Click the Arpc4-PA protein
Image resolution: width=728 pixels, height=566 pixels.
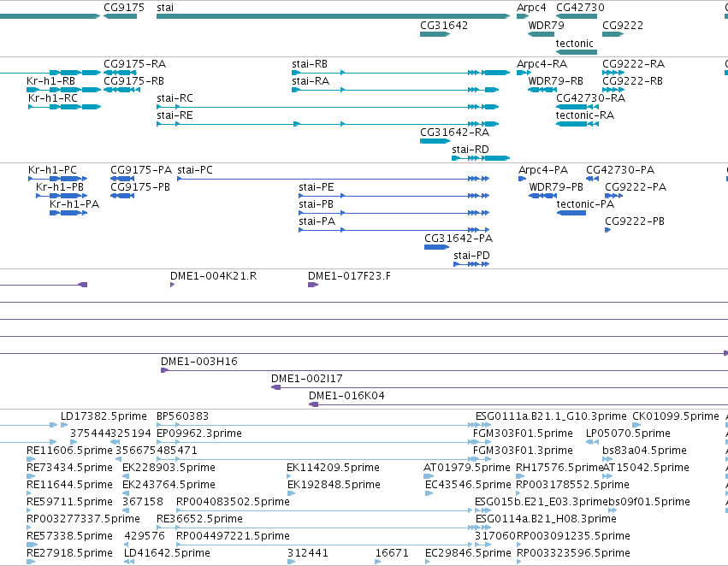point(522,179)
